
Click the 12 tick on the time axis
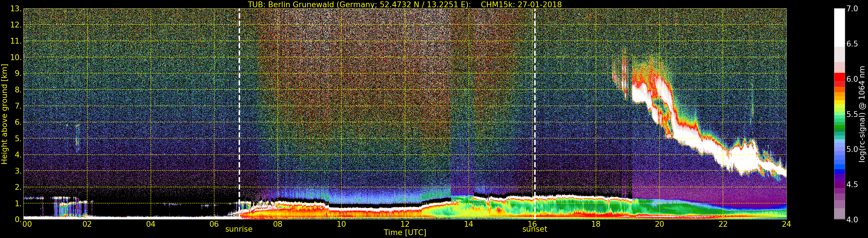(x=405, y=224)
